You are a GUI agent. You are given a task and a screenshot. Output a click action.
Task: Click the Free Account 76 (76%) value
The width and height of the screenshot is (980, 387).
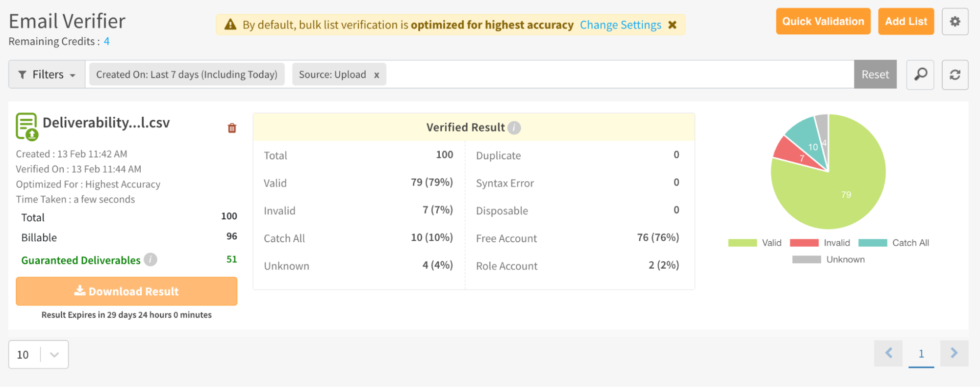(x=658, y=237)
